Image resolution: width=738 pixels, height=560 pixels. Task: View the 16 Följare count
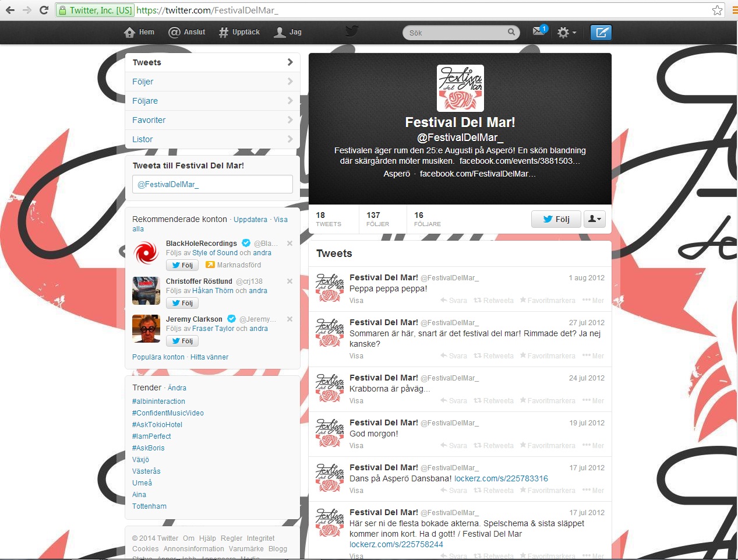coord(427,219)
